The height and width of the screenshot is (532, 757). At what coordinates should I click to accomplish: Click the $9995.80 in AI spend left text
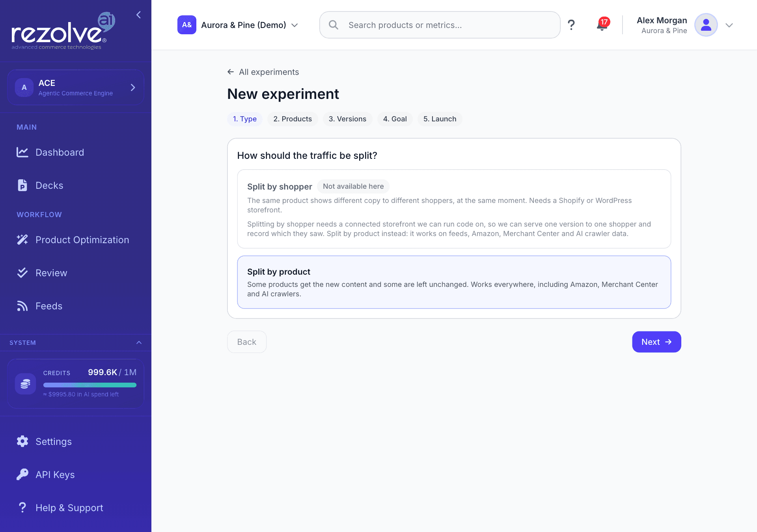point(81,394)
